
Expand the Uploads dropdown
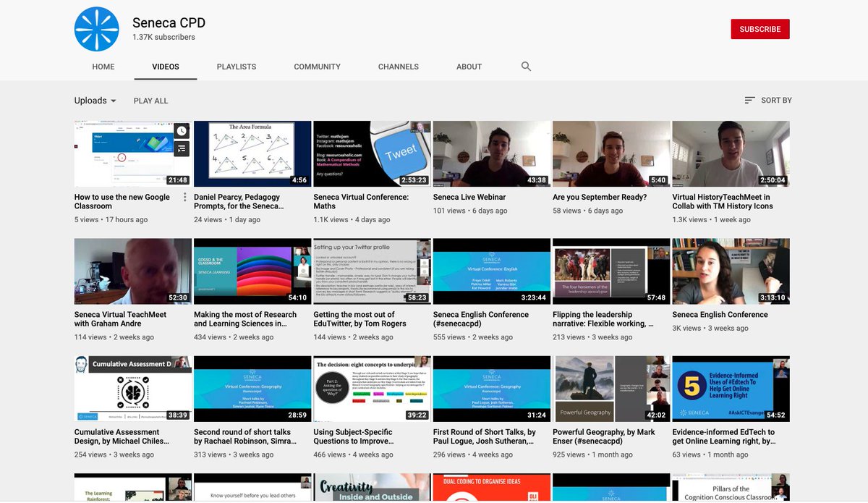click(95, 101)
